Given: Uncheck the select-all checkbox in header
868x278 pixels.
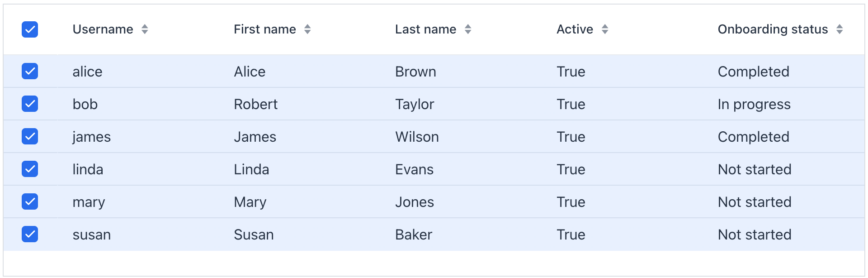Looking at the screenshot, I should 29,29.
